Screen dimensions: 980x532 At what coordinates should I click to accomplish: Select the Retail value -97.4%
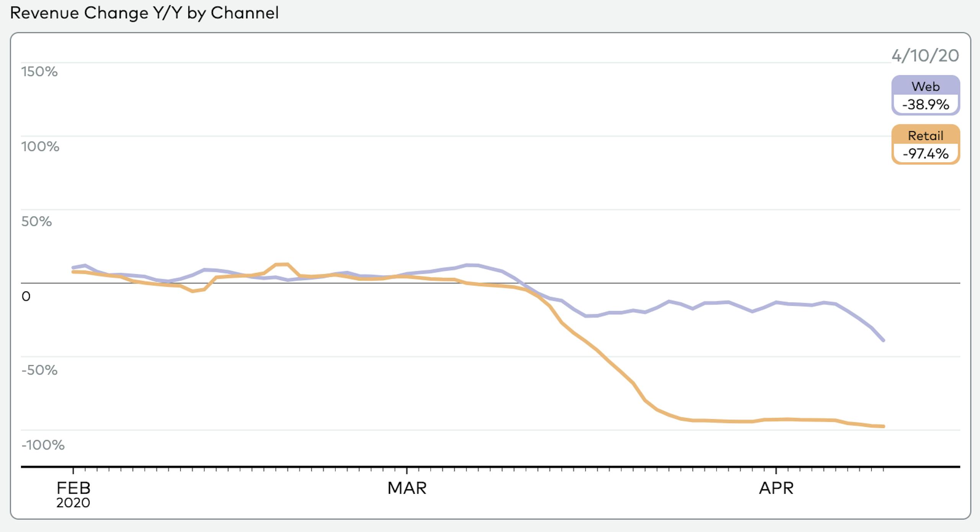925,154
